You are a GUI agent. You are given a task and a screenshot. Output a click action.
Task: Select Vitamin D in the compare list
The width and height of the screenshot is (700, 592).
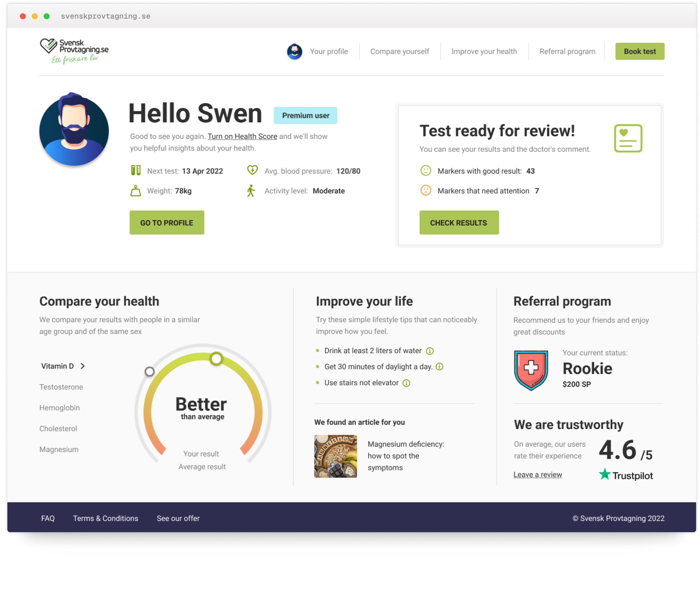[x=57, y=366]
